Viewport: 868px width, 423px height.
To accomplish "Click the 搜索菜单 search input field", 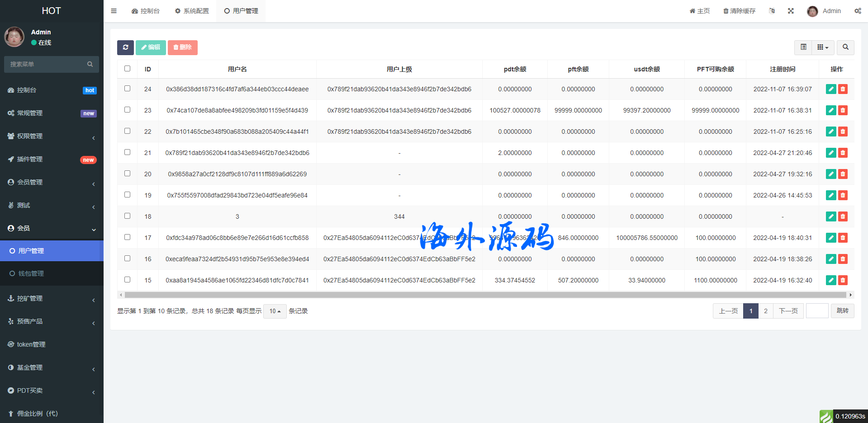I will (x=47, y=64).
